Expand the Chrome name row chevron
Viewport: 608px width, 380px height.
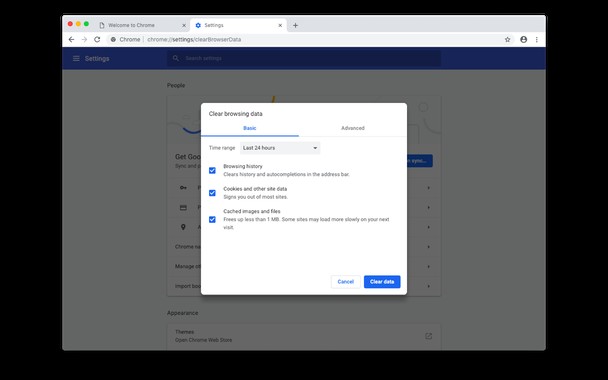point(428,247)
